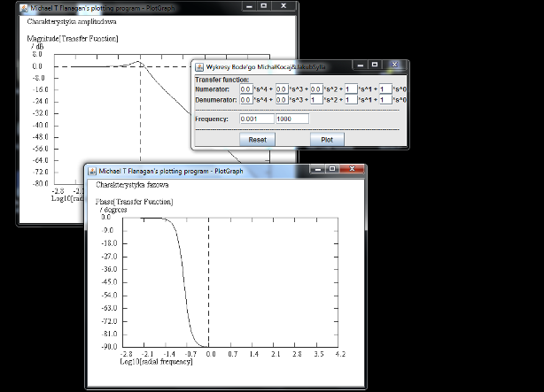
Task: Focus the Numerator s^4 coefficient field
Action: coord(246,89)
